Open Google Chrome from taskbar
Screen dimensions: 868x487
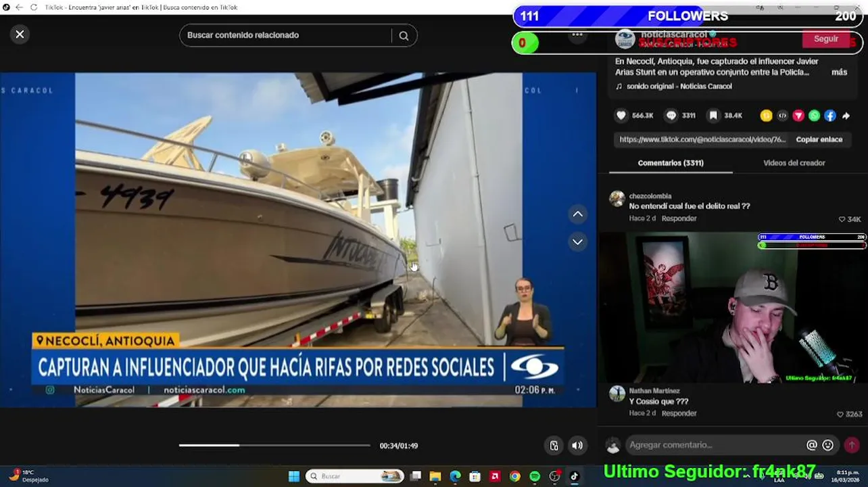(x=514, y=476)
